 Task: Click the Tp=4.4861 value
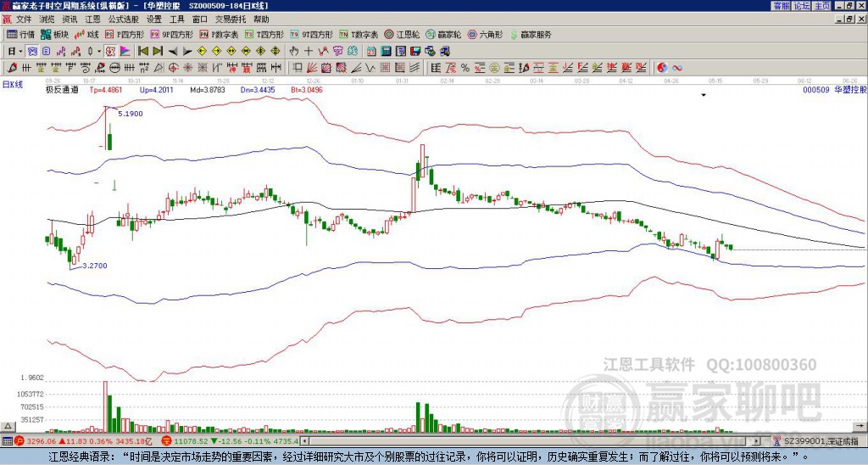tap(105, 90)
